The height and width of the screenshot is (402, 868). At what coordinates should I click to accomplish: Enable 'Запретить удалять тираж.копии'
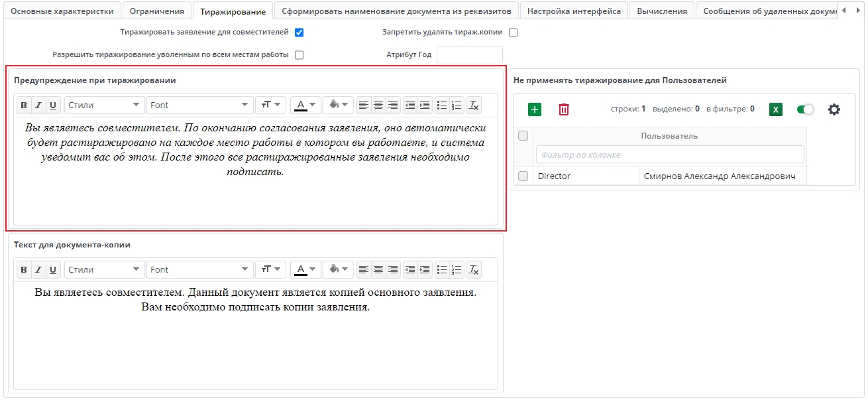click(x=513, y=31)
